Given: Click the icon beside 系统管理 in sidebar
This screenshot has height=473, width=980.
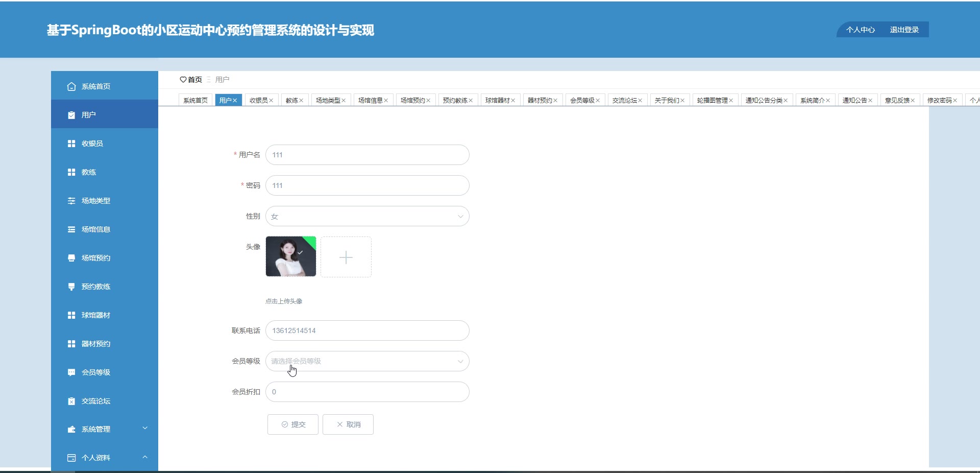Looking at the screenshot, I should click(x=71, y=429).
